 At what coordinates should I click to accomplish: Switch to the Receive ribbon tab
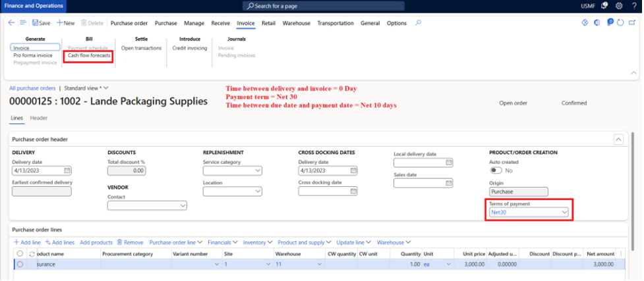click(221, 23)
